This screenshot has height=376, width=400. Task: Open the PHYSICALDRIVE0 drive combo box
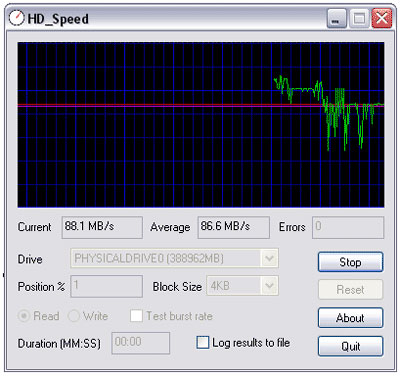click(x=174, y=258)
